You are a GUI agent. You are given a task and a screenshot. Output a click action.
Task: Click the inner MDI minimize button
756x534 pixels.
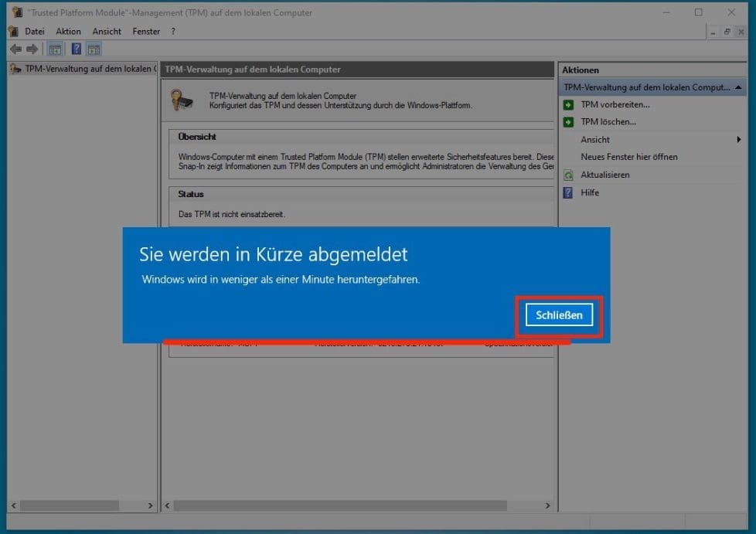pos(713,32)
